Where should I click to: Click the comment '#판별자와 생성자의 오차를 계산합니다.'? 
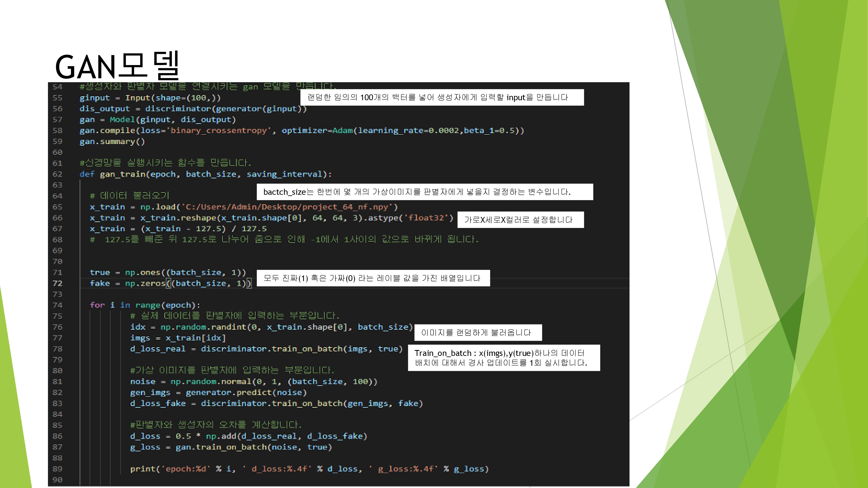pyautogui.click(x=216, y=425)
